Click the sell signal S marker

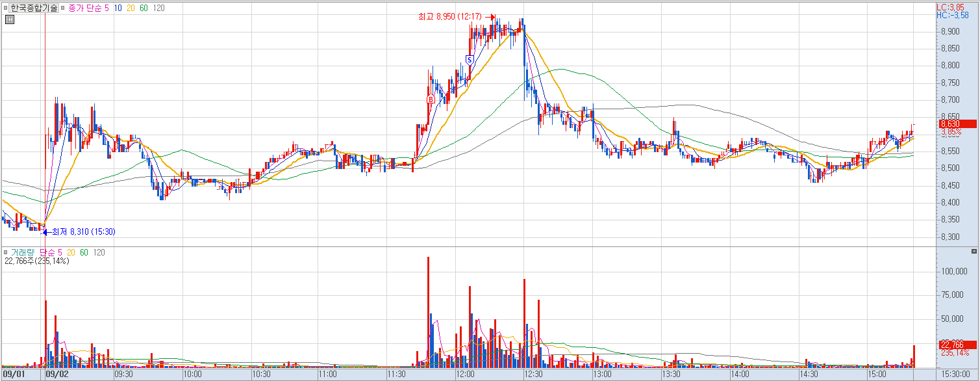(469, 60)
